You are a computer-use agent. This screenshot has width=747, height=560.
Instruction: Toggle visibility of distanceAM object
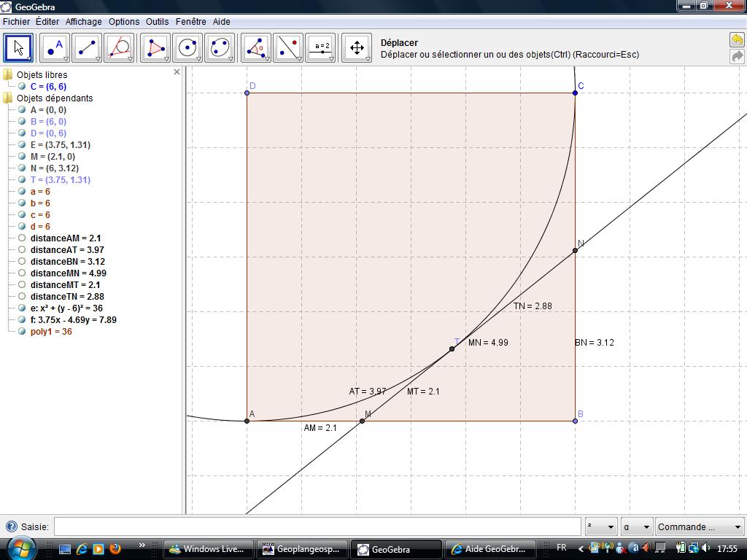(x=22, y=238)
